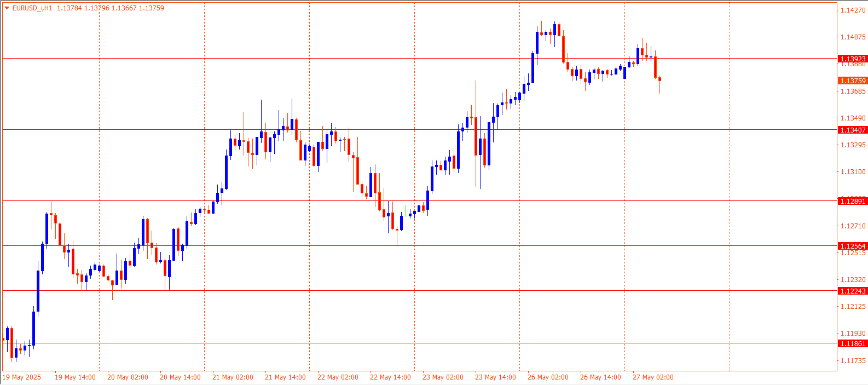Click the 1.12320 price axis label
Viewport: 868px width, 385px height.
click(853, 279)
